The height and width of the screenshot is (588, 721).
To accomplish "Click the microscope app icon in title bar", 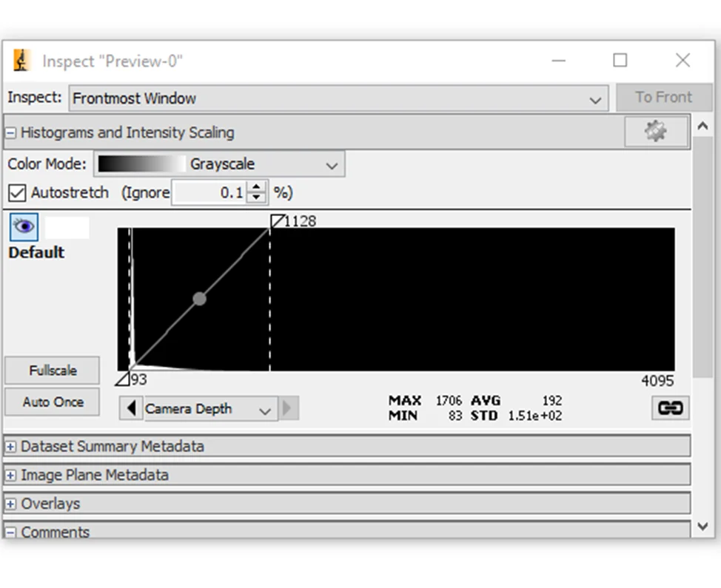I will click(21, 61).
